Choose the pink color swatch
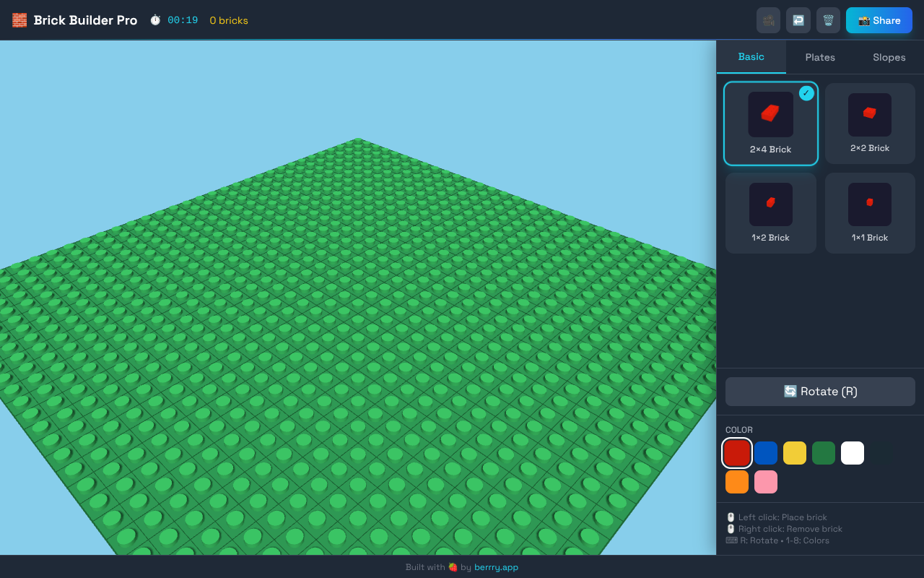The width and height of the screenshot is (924, 578). pyautogui.click(x=766, y=482)
